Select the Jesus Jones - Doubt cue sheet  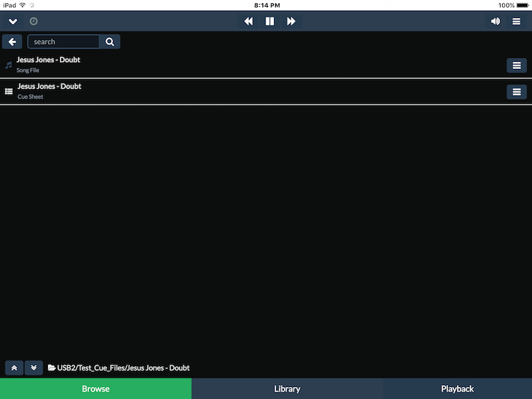(x=266, y=91)
